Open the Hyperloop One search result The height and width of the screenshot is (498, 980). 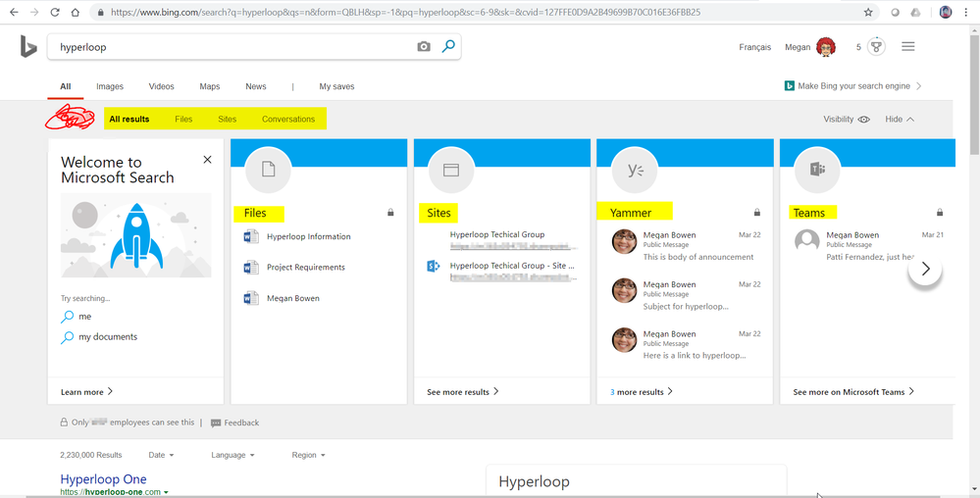point(103,479)
